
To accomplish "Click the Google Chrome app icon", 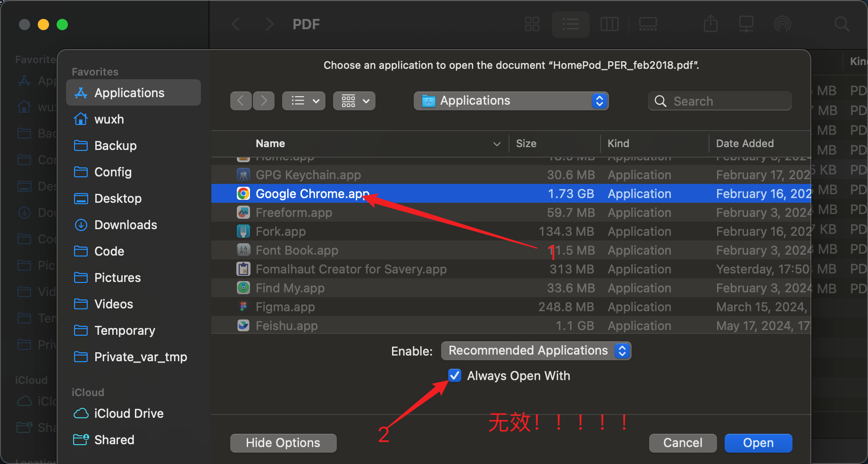I will [x=243, y=194].
